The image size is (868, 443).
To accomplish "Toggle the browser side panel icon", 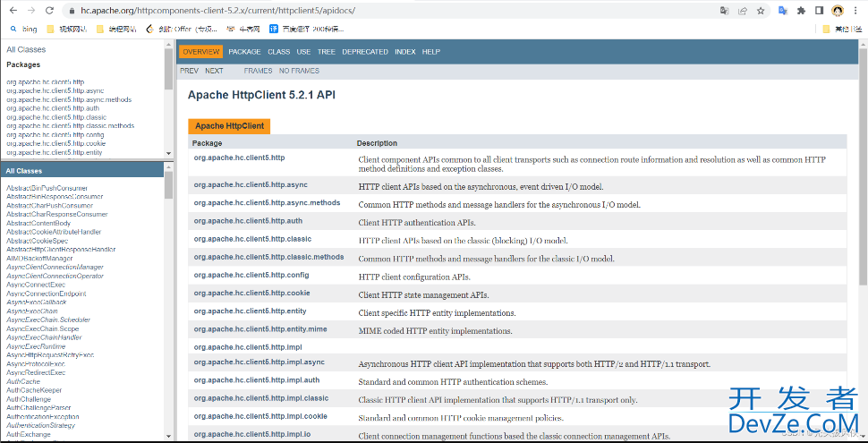I will point(820,11).
